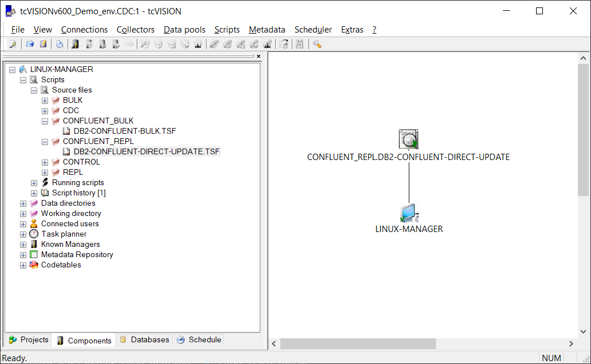Image resolution: width=591 pixels, height=364 pixels.
Task: Click the wrench settings toolbar icon
Action: click(x=317, y=45)
